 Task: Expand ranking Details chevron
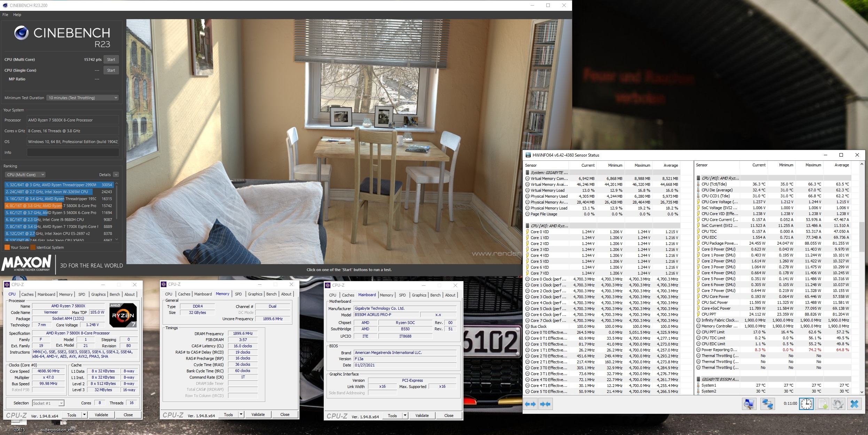pos(116,175)
